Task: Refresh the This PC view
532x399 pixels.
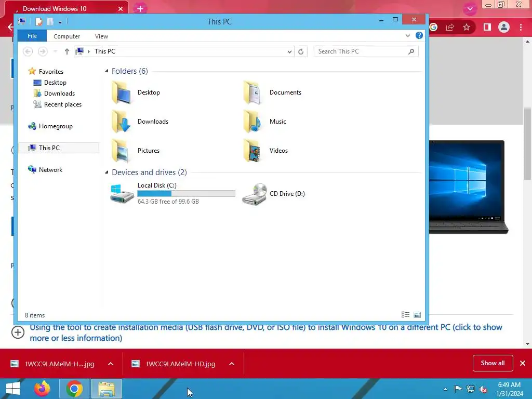Action: point(301,51)
